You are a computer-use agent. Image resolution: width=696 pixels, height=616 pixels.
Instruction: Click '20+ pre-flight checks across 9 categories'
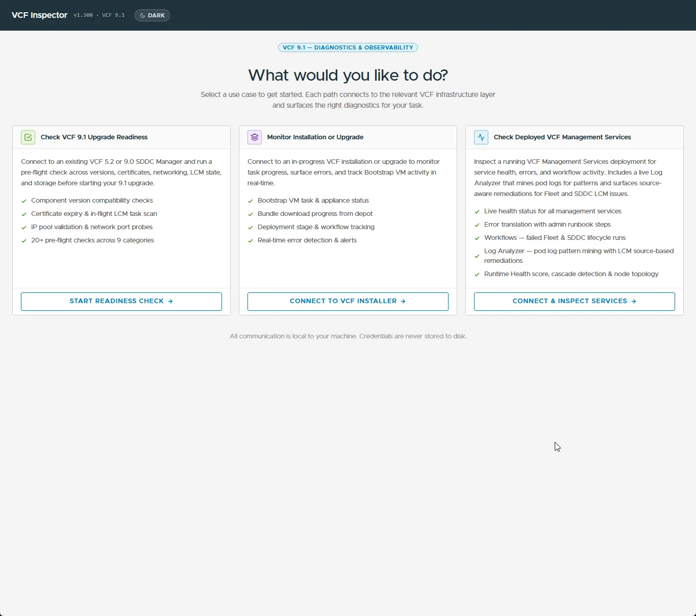tap(92, 240)
